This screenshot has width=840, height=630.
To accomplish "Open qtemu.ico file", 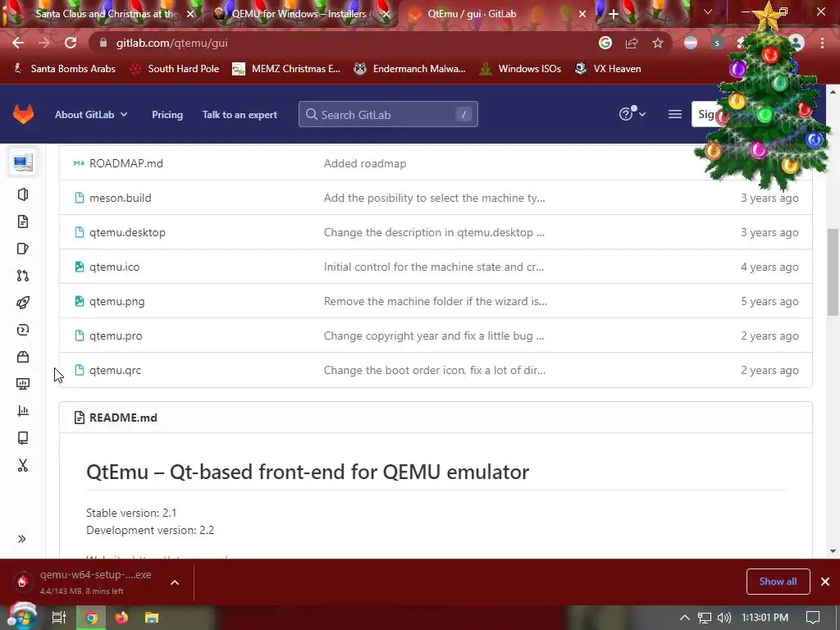I will tap(114, 267).
